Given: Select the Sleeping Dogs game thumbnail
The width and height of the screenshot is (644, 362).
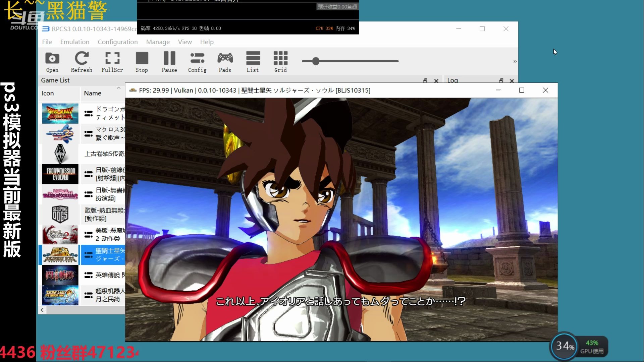Looking at the screenshot, I should [x=60, y=215].
